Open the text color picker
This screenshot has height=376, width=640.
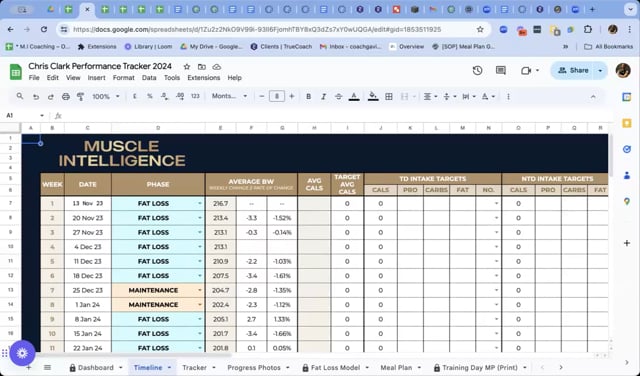[354, 96]
